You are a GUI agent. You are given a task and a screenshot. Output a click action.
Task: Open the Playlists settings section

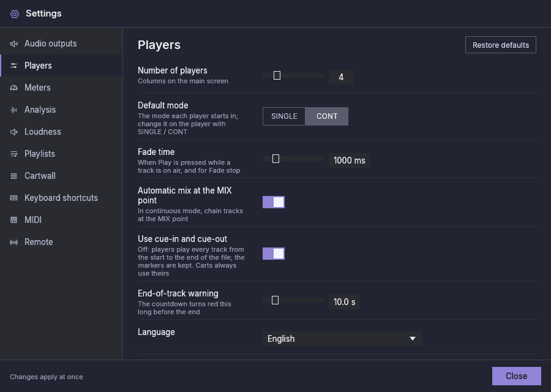pyautogui.click(x=61, y=154)
